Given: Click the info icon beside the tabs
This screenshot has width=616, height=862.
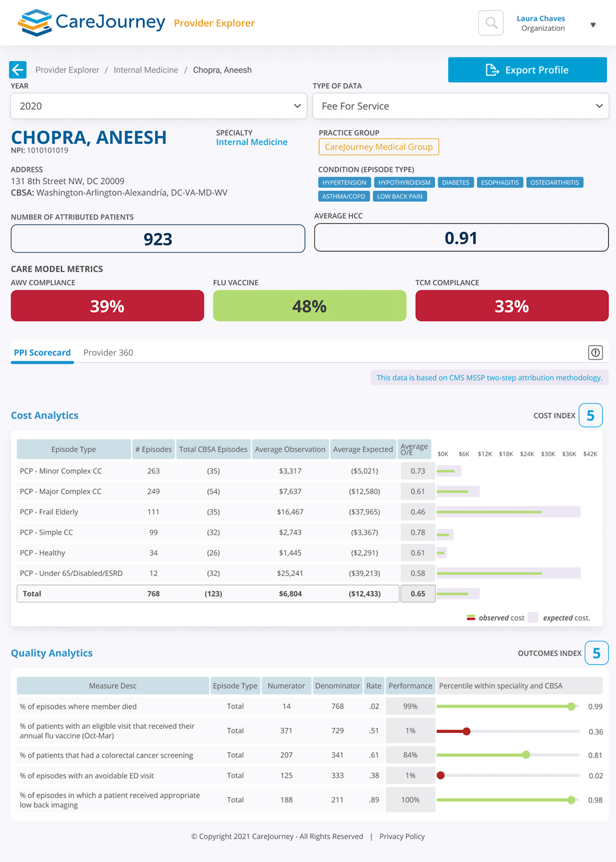Looking at the screenshot, I should 595,353.
